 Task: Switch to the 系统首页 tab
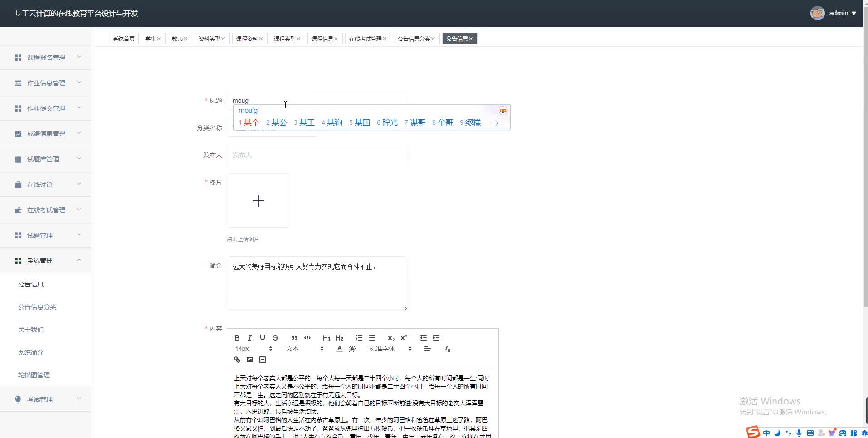(x=124, y=39)
